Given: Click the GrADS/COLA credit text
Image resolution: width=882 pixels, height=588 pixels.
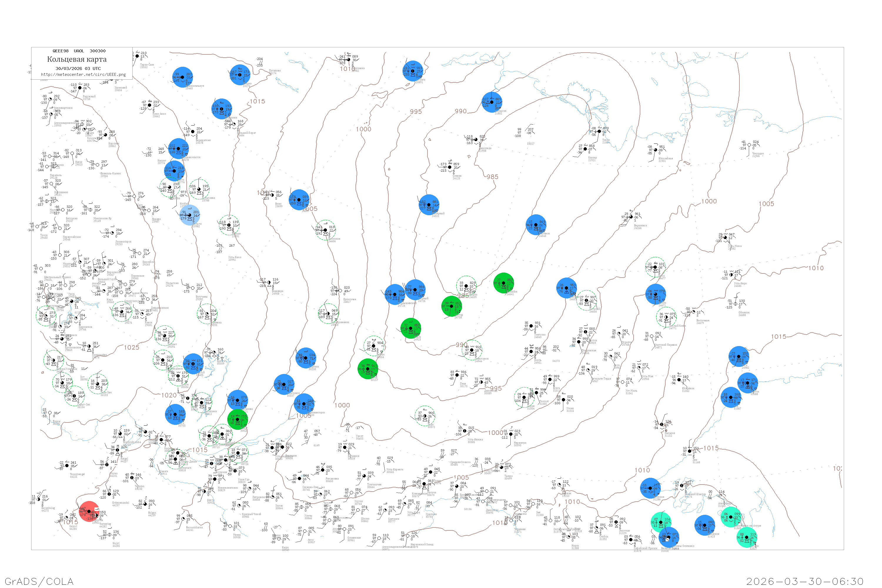Looking at the screenshot, I should (x=39, y=581).
